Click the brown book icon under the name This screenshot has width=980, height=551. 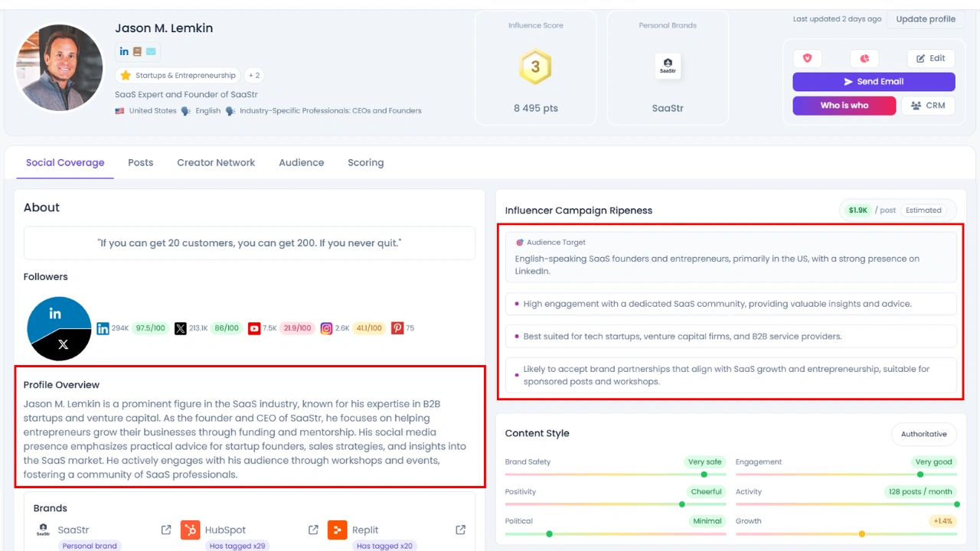(x=137, y=51)
